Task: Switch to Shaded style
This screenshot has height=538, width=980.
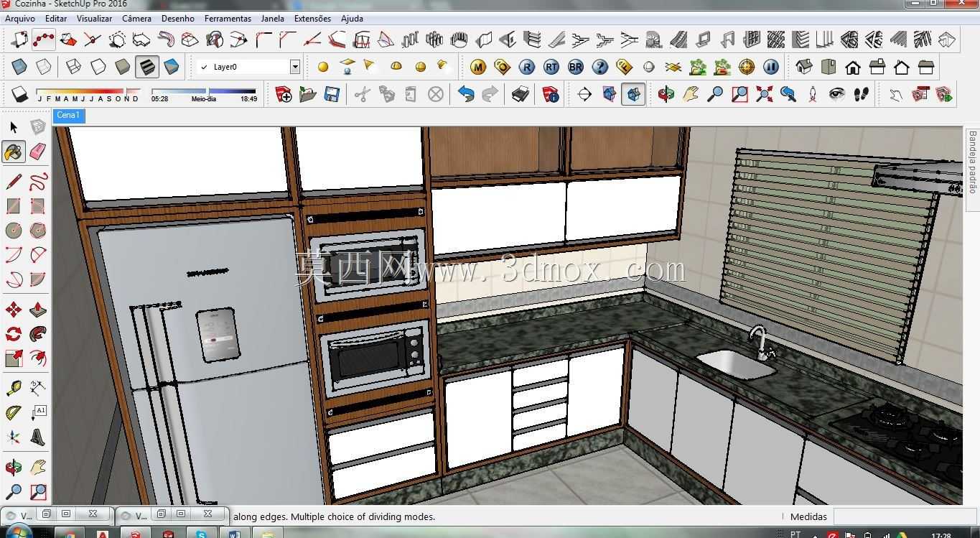Action: 123,68
